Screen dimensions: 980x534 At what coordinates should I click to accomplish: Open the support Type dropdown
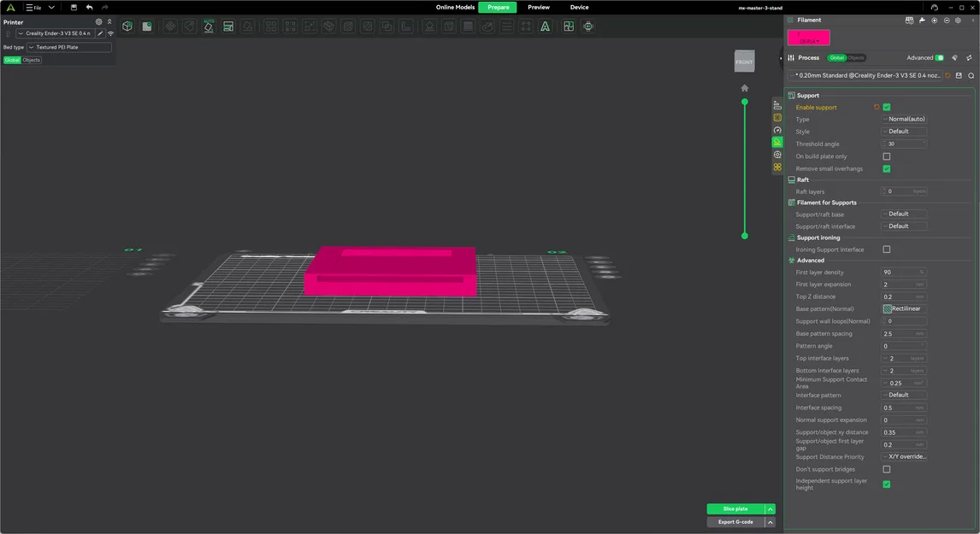[904, 120]
